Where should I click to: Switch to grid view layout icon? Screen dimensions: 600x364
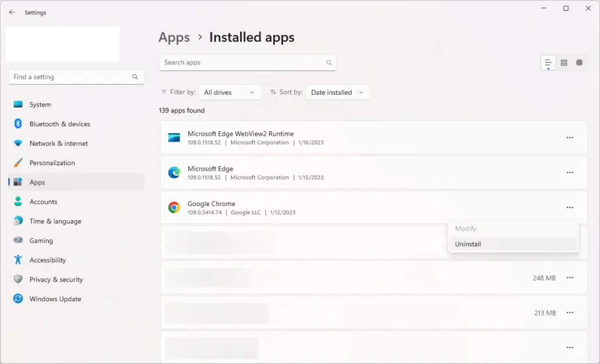coord(564,63)
